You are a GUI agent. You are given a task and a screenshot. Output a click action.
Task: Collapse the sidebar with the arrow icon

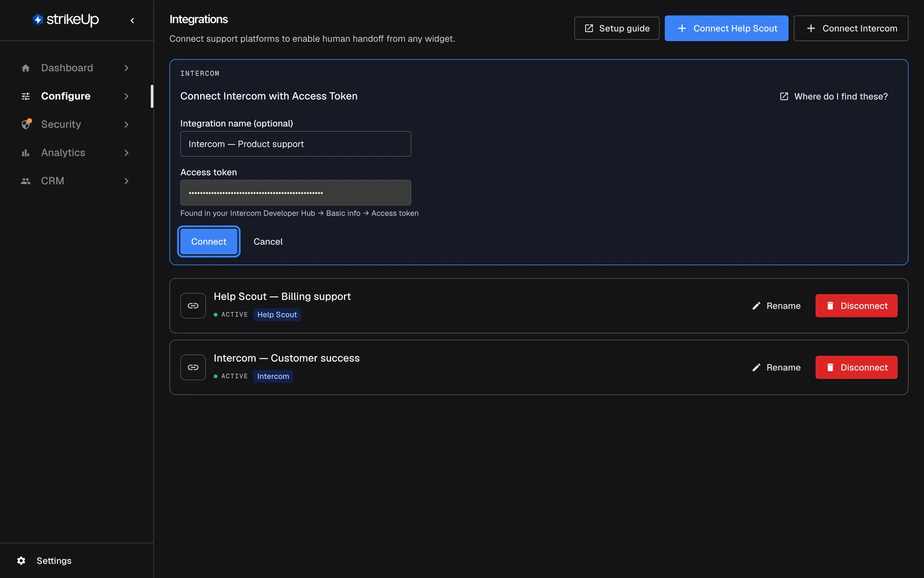pyautogui.click(x=132, y=21)
